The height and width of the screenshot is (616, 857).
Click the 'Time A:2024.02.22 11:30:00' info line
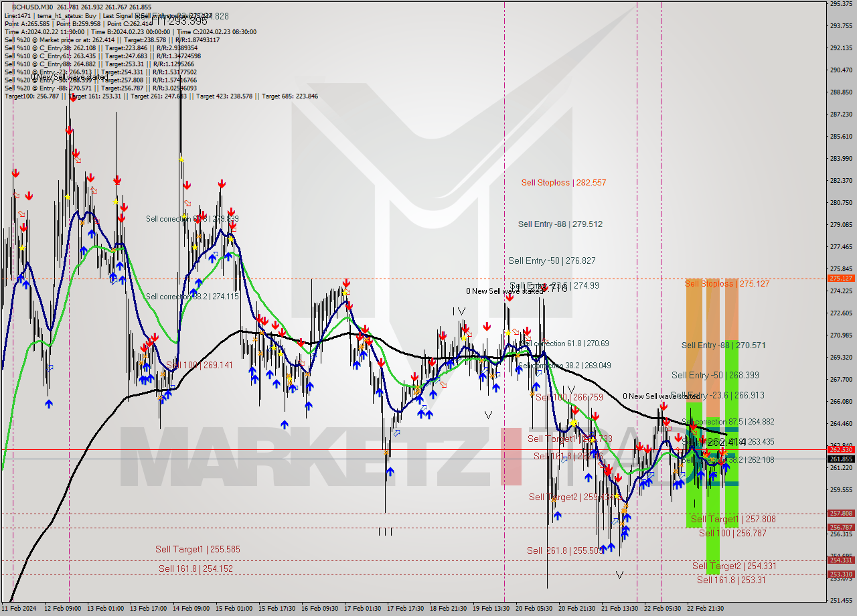click(130, 31)
